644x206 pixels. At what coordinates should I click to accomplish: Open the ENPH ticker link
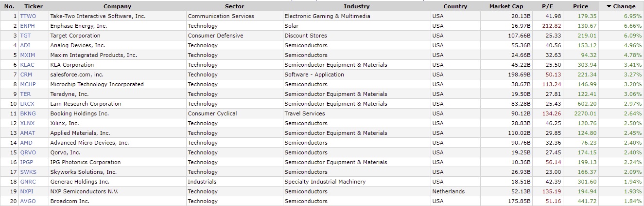click(28, 26)
